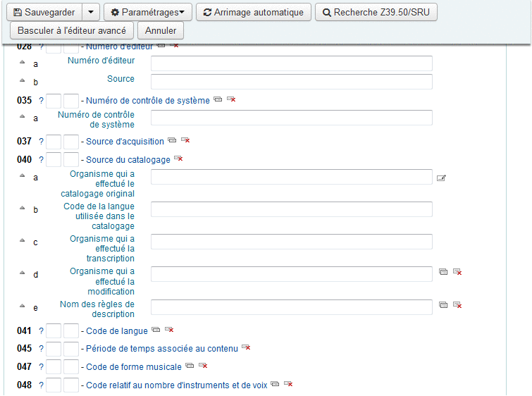
Task: Open help question mark for tag 037
Action: [41, 141]
